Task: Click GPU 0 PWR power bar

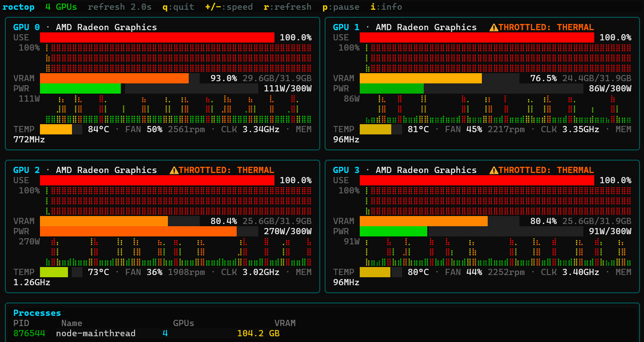Action: point(149,88)
